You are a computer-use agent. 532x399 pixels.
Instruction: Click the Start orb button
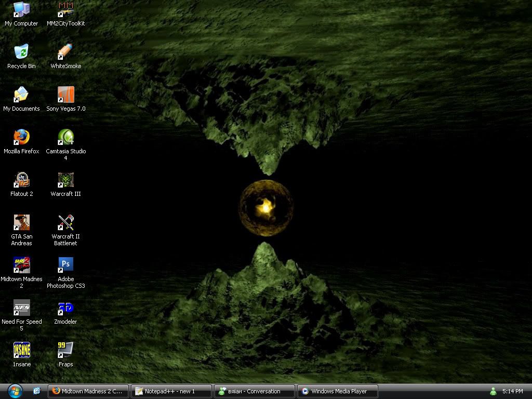coord(15,391)
